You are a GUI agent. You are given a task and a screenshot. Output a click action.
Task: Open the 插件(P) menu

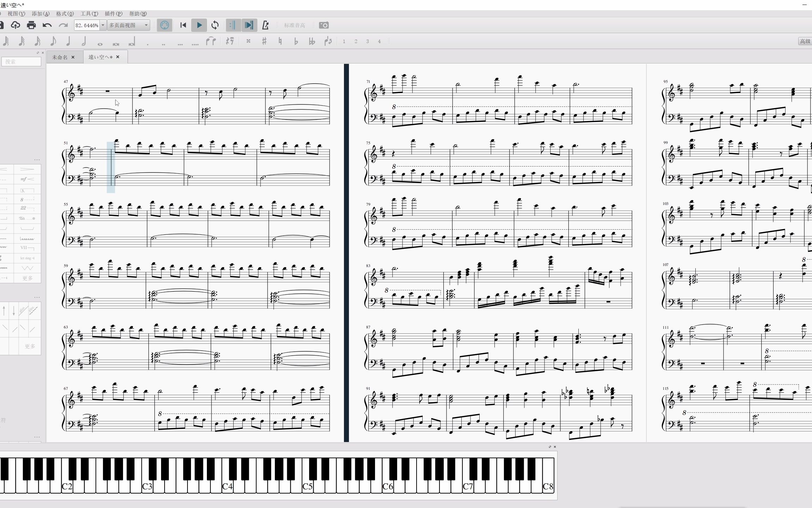pyautogui.click(x=113, y=13)
